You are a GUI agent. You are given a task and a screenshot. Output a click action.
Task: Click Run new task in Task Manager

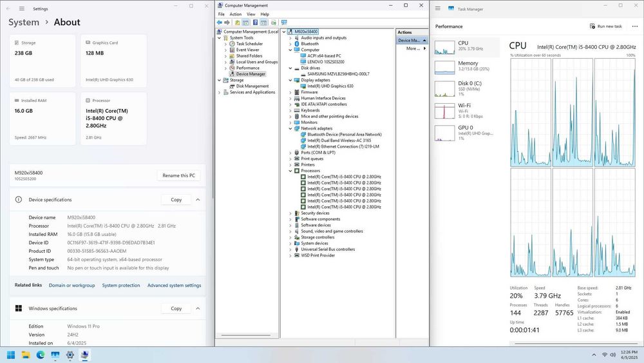coord(606,26)
